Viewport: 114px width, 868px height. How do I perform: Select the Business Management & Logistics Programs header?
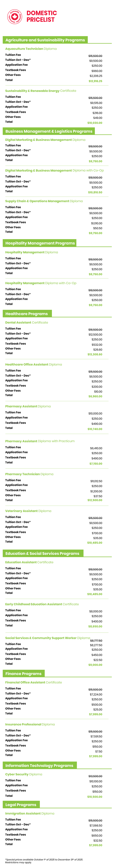(x=49, y=131)
